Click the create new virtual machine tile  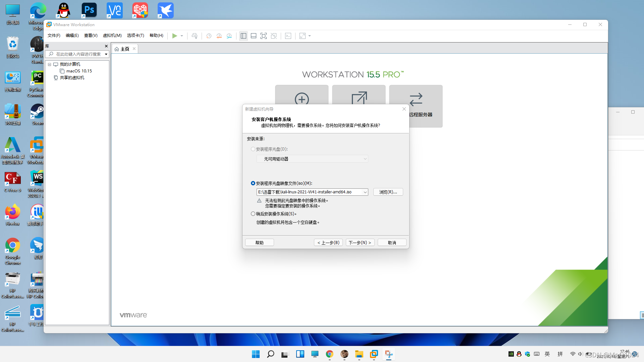pos(302,95)
